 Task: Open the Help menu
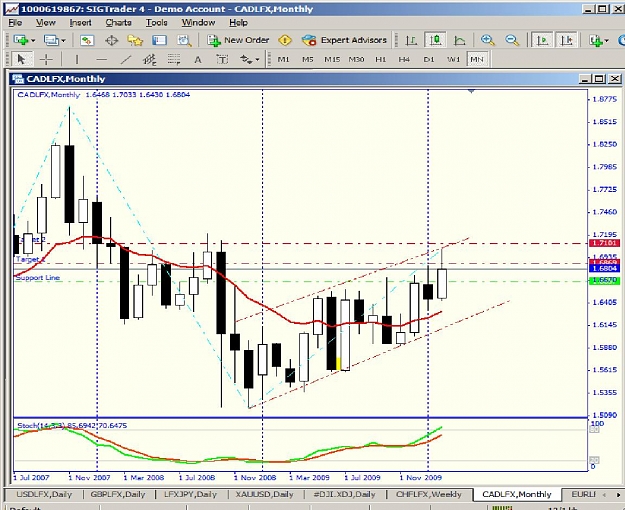pyautogui.click(x=238, y=23)
